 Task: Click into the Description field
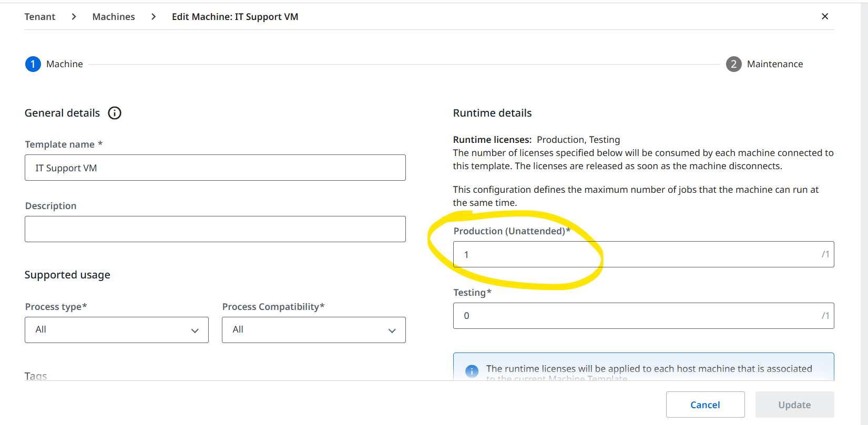[215, 229]
